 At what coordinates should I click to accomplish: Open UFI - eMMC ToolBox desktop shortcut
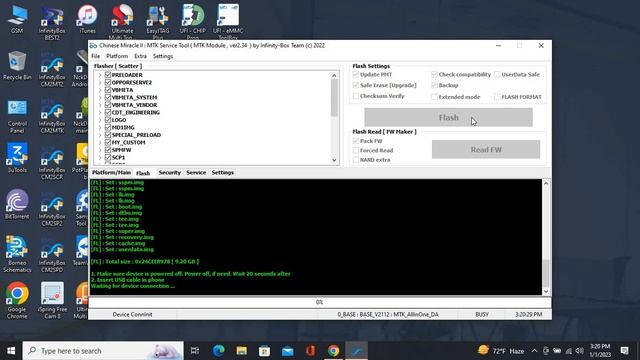coord(228,22)
